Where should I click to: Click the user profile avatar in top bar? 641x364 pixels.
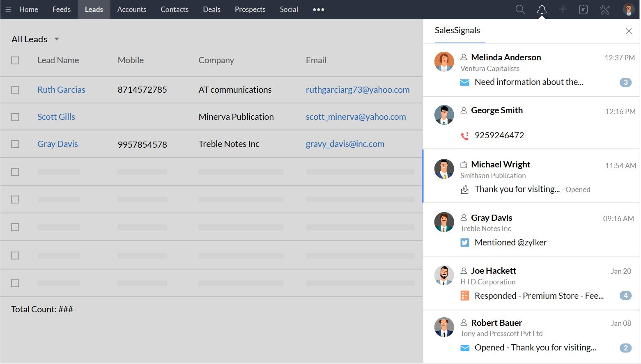point(628,9)
